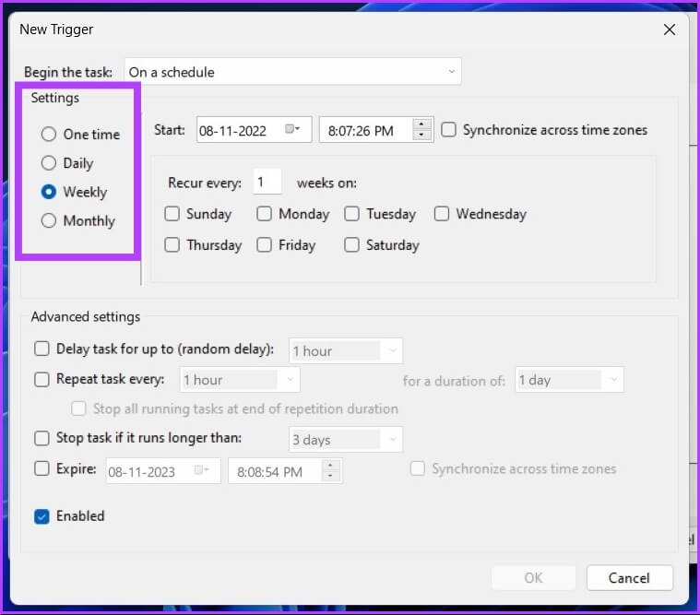The height and width of the screenshot is (615, 700).
Task: Check the Friday checkbox
Action: coord(264,244)
